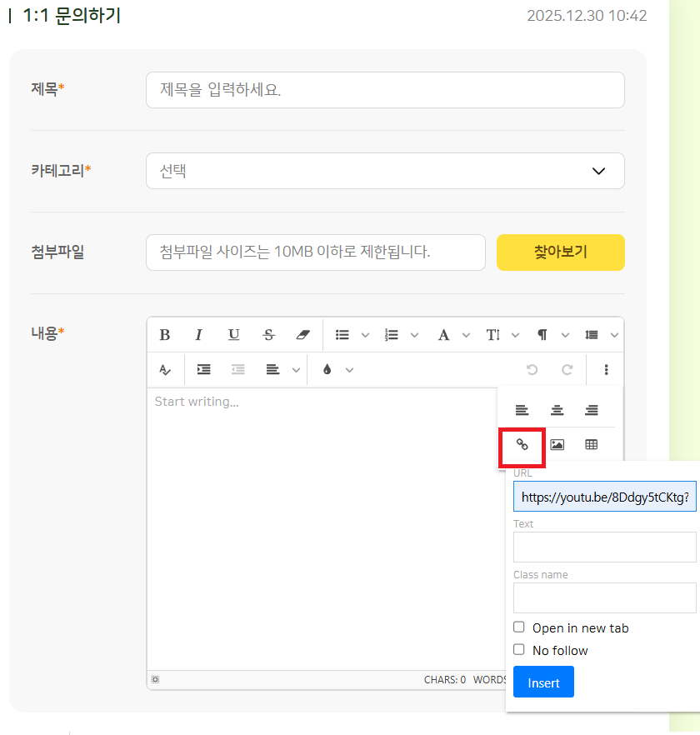Click the three-dot more options icon

[606, 370]
